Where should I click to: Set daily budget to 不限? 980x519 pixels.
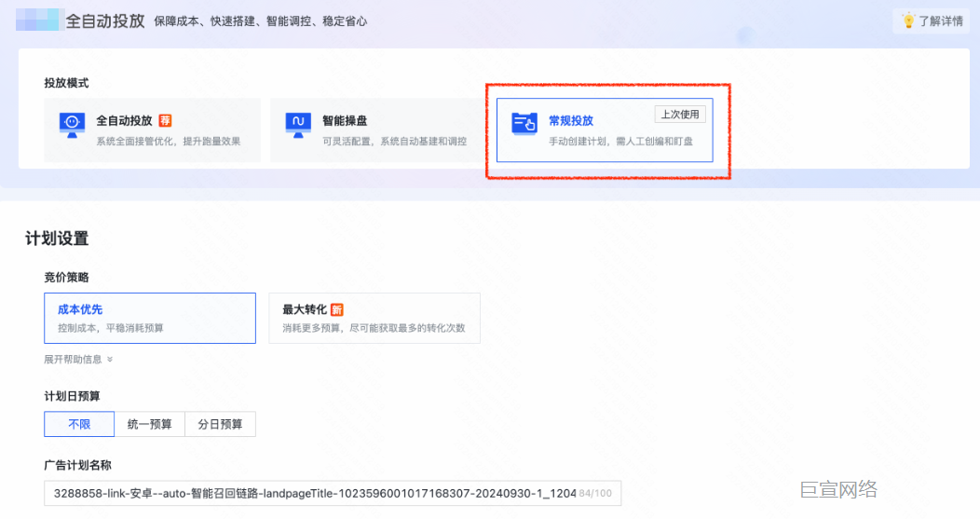[x=79, y=424]
